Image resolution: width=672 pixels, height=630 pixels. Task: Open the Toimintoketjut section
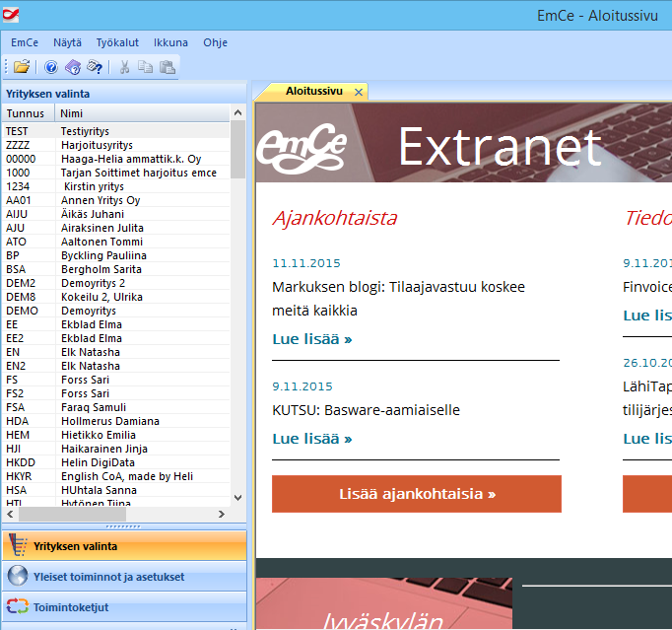[x=125, y=606]
